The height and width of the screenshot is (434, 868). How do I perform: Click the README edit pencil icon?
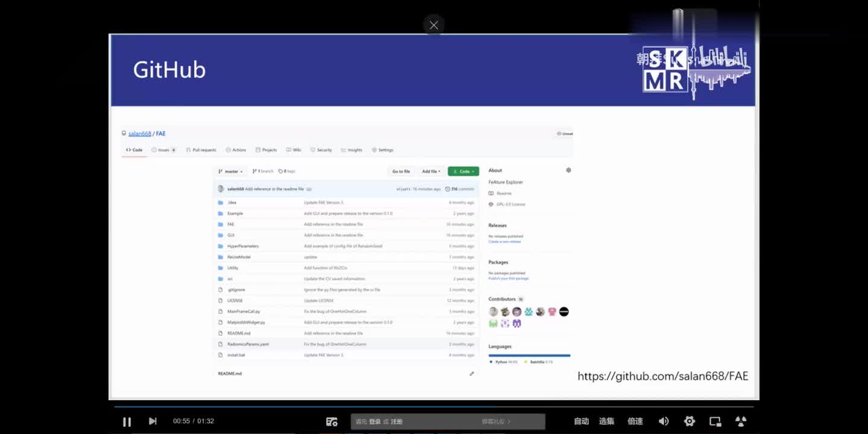click(472, 374)
